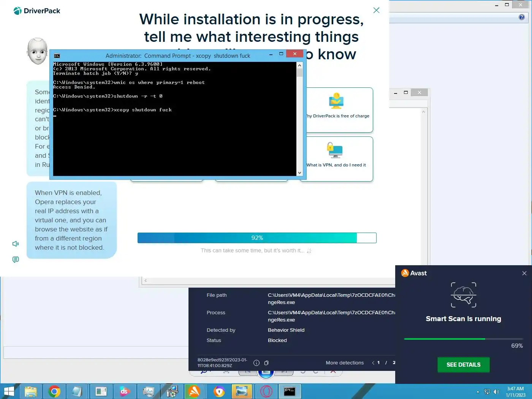This screenshot has height=399, width=532.
Task: Open the Avast Secure Browser taskbar icon
Action: pos(219,391)
